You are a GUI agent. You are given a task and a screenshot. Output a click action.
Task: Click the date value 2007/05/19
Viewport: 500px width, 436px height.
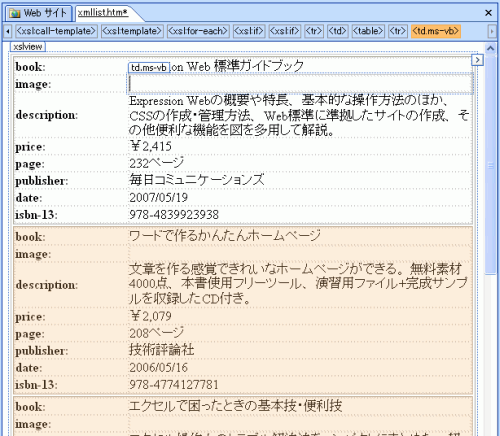tap(158, 198)
